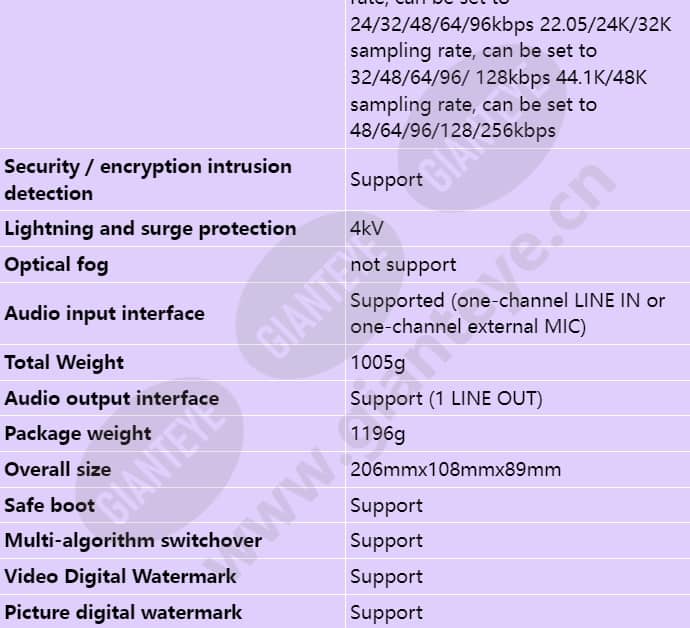The image size is (690, 628).
Task: Select the 'Optical fog' label
Action: (56, 265)
